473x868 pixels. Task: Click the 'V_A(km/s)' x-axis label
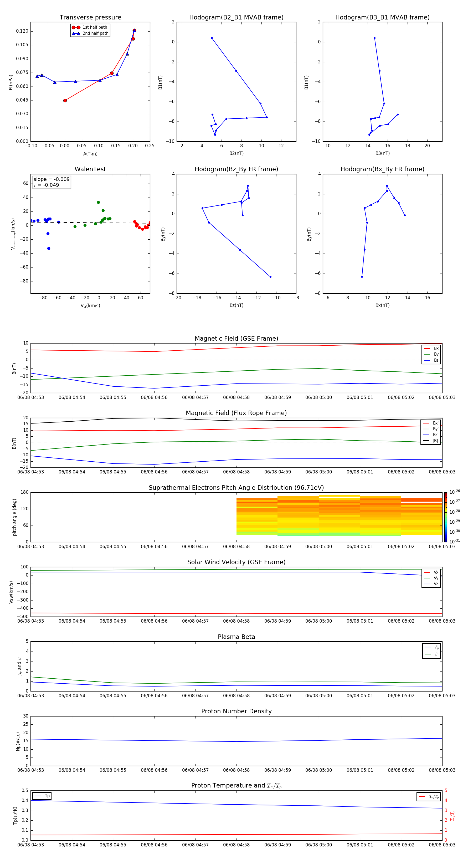click(90, 306)
